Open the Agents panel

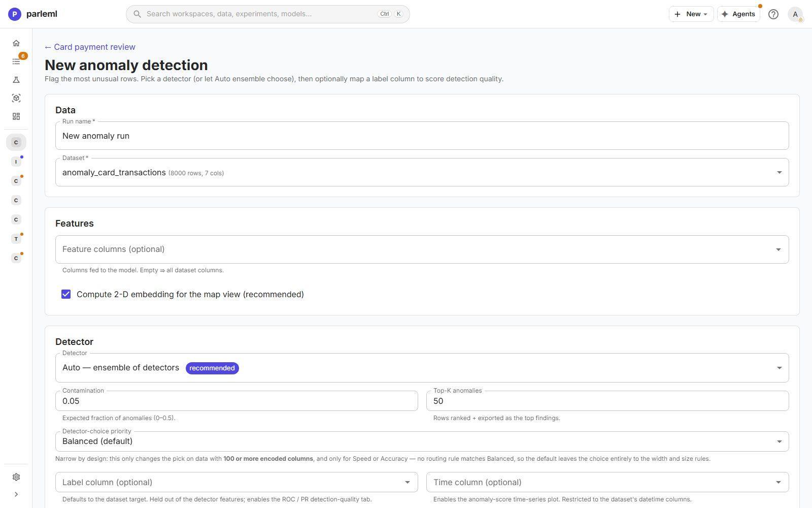[x=738, y=14]
